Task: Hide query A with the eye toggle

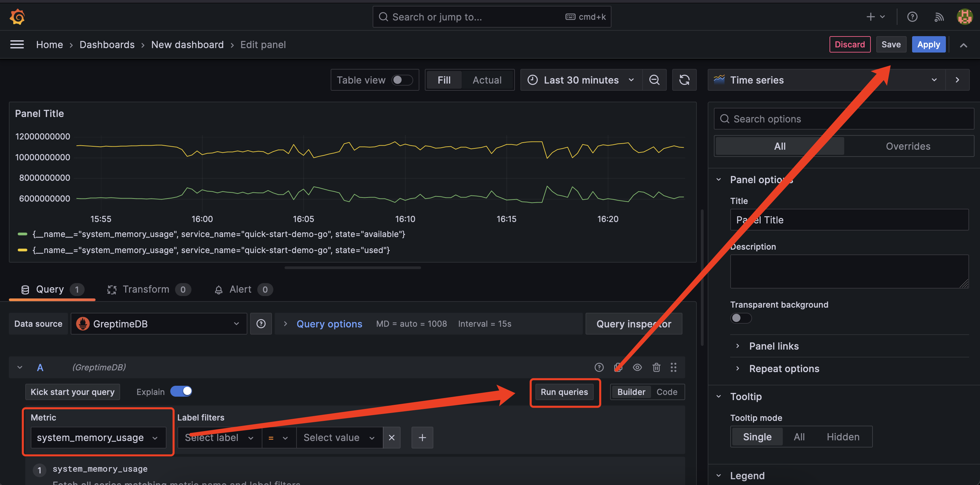Action: [637, 367]
